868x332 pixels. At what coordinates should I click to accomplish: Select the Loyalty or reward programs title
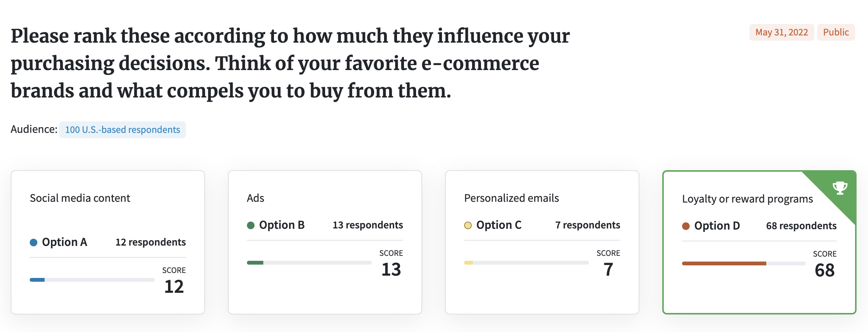point(748,199)
